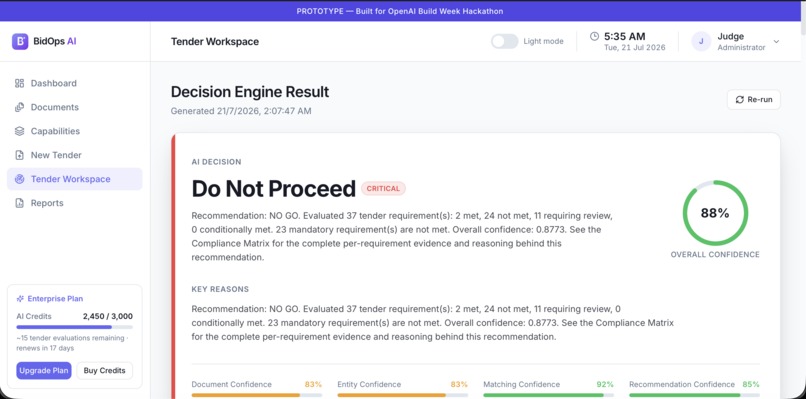Click '~15 tender evaluations remaining' text
The width and height of the screenshot is (806, 399).
tap(70, 338)
